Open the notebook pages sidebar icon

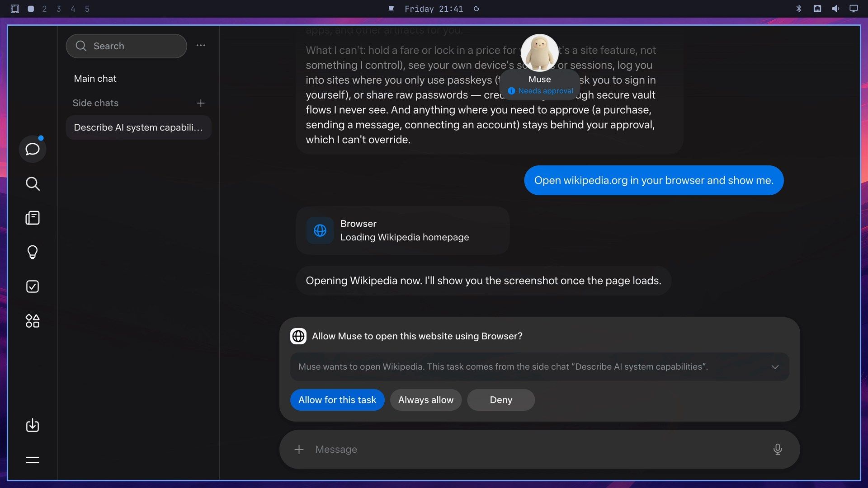(33, 218)
